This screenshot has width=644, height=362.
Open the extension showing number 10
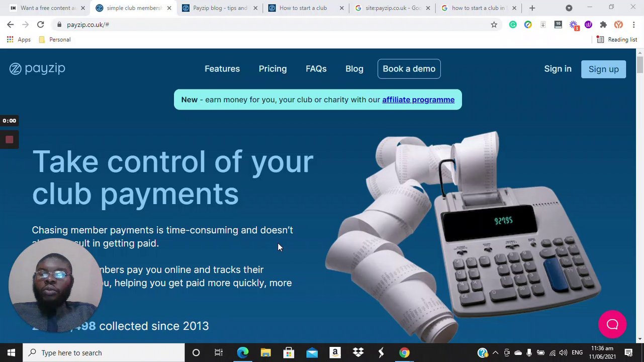[x=558, y=25]
